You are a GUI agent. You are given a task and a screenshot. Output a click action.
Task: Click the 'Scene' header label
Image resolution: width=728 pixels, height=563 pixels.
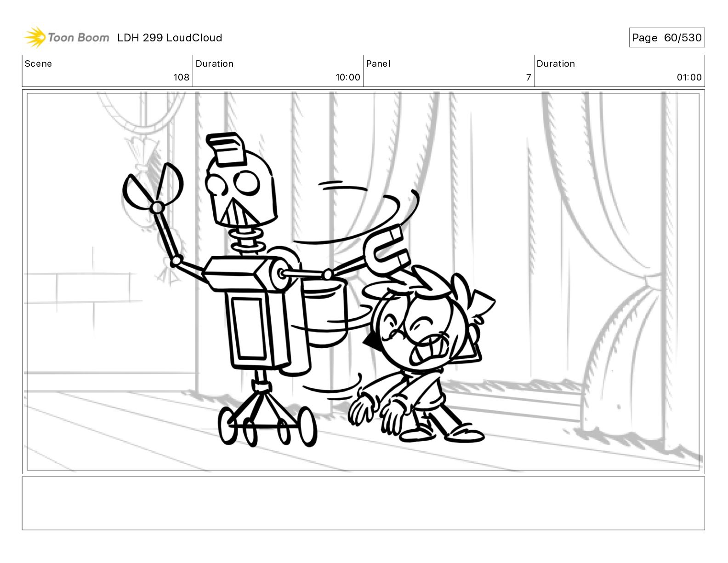point(38,64)
